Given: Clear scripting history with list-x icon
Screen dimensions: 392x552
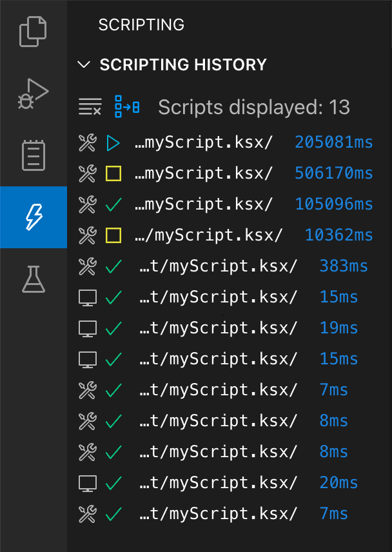Looking at the screenshot, I should (90, 106).
